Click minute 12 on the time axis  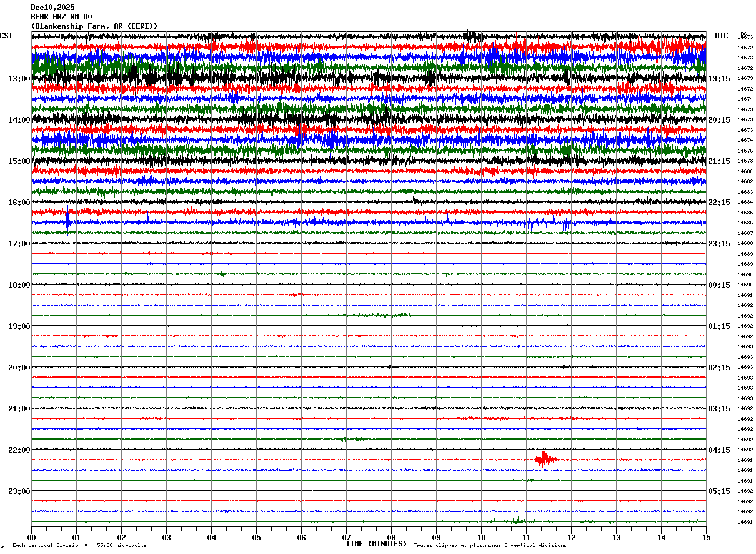(571, 537)
